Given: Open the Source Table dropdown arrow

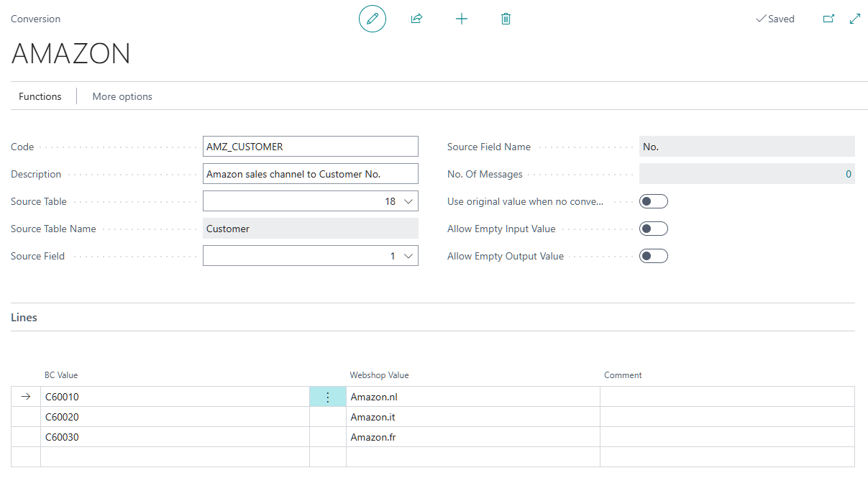Looking at the screenshot, I should pyautogui.click(x=408, y=201).
